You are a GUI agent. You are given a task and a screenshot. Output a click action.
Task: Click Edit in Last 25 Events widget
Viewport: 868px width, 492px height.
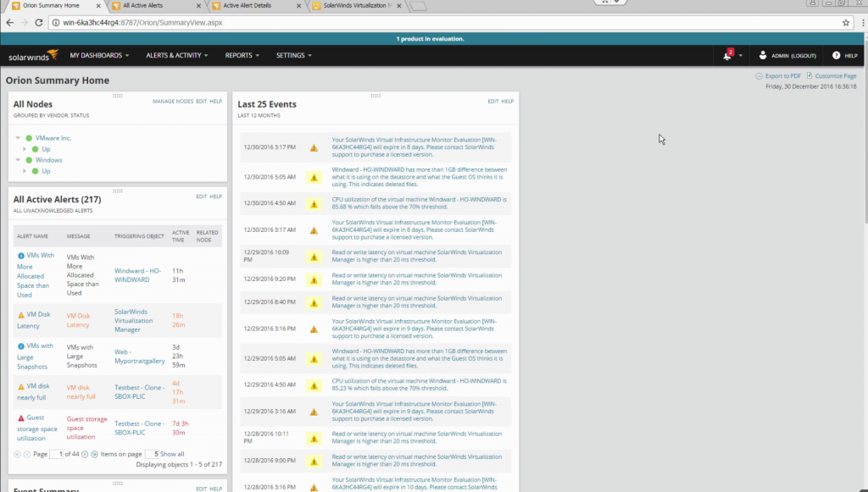(493, 102)
